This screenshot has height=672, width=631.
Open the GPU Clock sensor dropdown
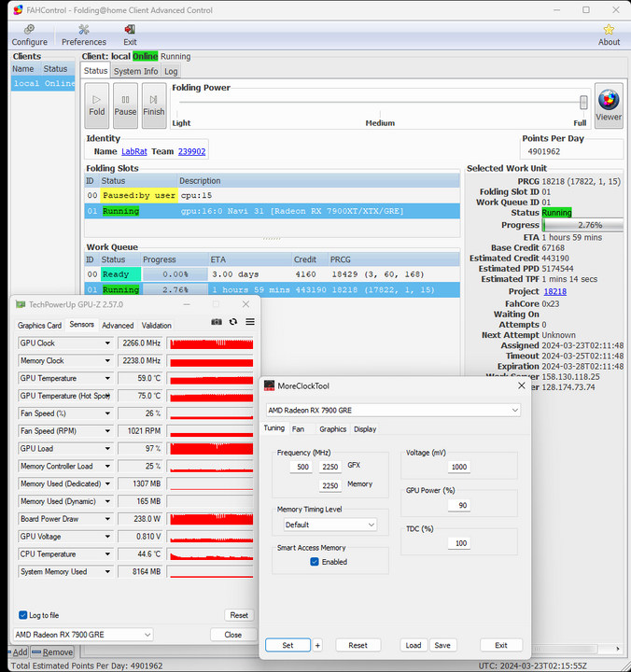pos(107,343)
